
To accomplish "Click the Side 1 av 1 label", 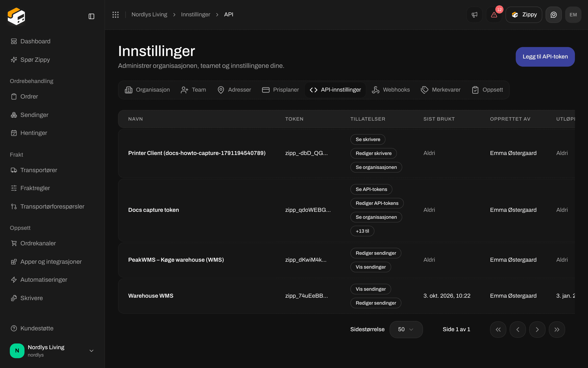I will click(x=456, y=329).
